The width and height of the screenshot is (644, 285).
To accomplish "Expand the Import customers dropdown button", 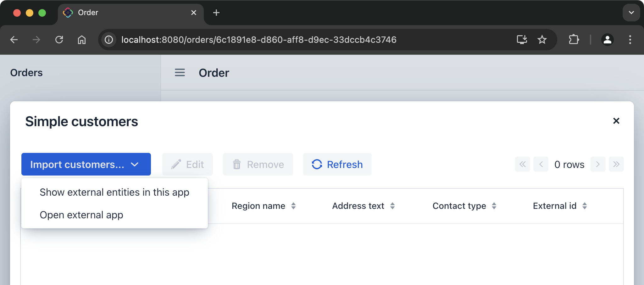I will coord(86,164).
